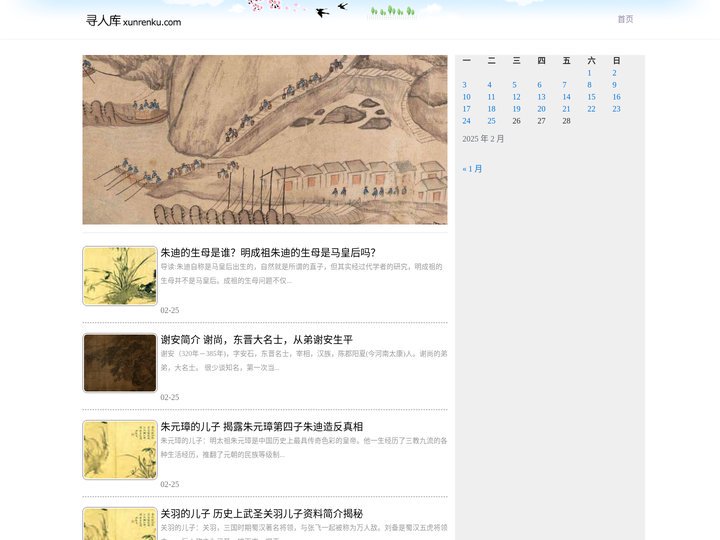
Task: Select calendar date 14
Action: click(x=567, y=97)
